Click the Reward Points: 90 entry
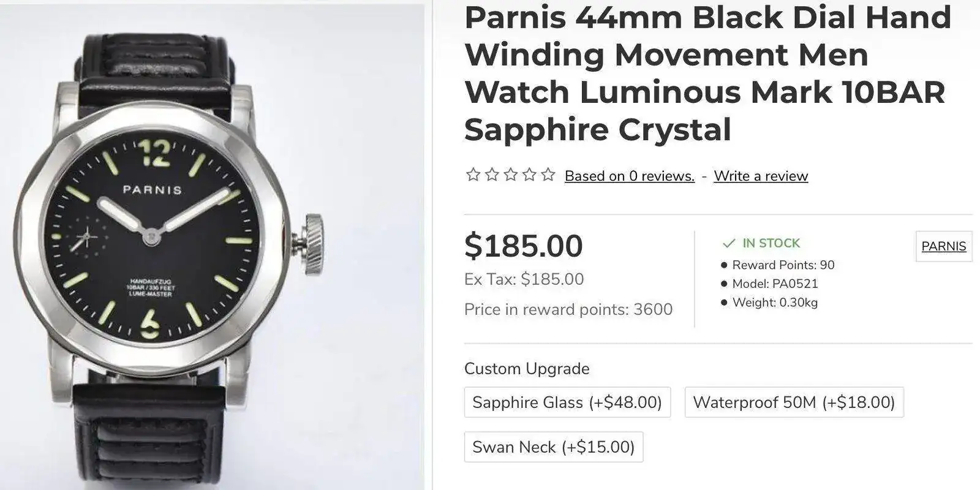 [783, 265]
